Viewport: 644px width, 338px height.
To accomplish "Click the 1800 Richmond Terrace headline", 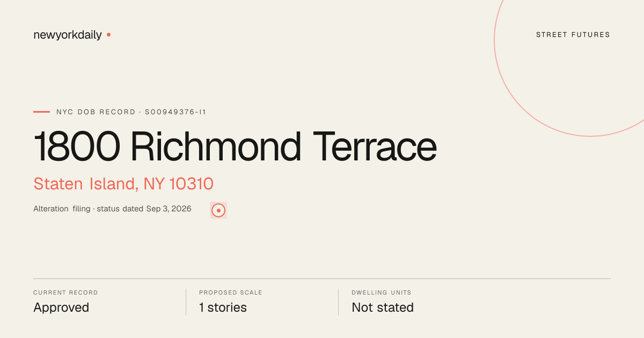I will [x=235, y=146].
